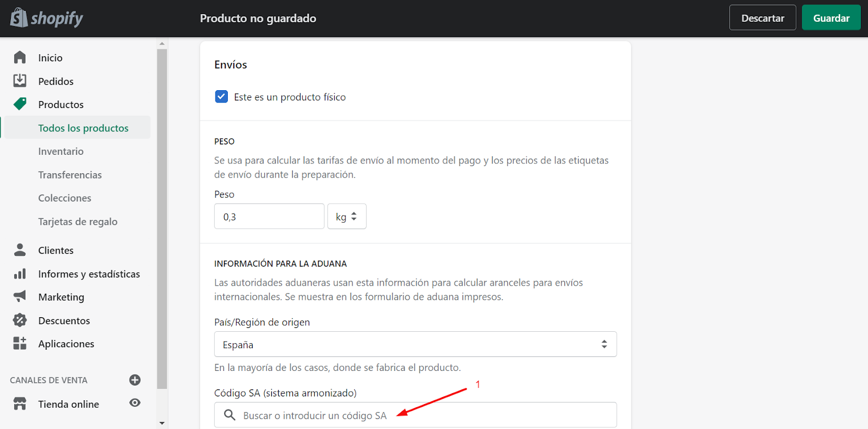The image size is (868, 429).
Task: Open Tarjetas de regalo item
Action: coord(78,221)
